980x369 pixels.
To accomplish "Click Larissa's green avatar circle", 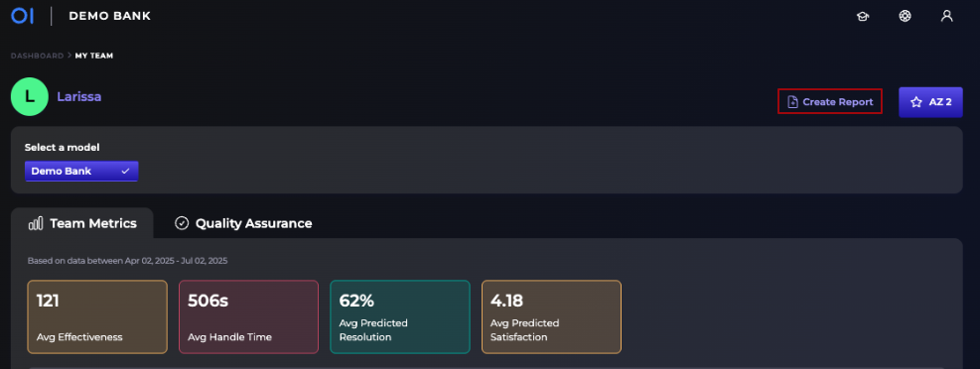I will pyautogui.click(x=30, y=97).
